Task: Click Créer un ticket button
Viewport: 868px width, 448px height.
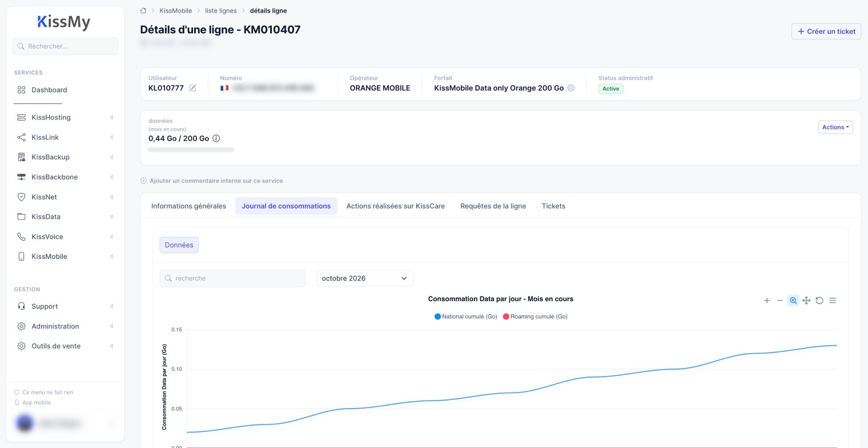Action: [826, 31]
